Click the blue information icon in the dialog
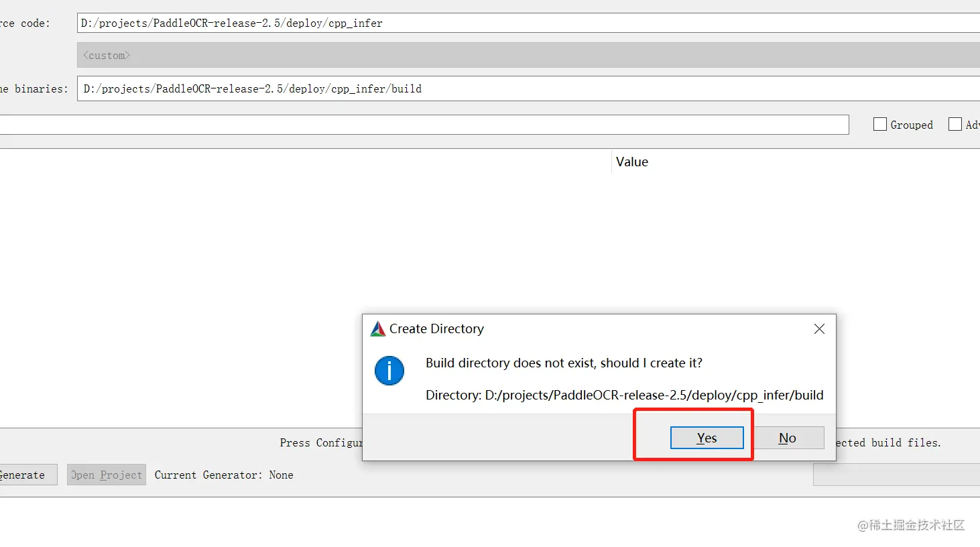980x547 pixels. click(389, 371)
